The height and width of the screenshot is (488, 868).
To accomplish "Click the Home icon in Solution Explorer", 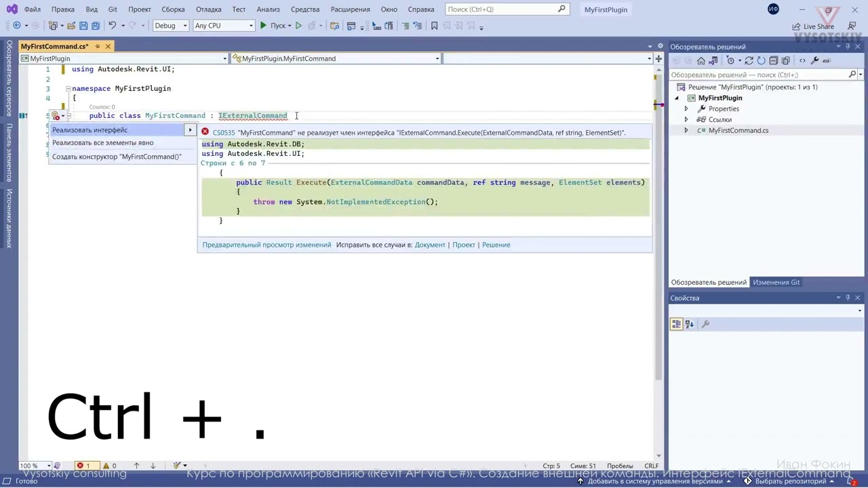I will click(x=701, y=60).
